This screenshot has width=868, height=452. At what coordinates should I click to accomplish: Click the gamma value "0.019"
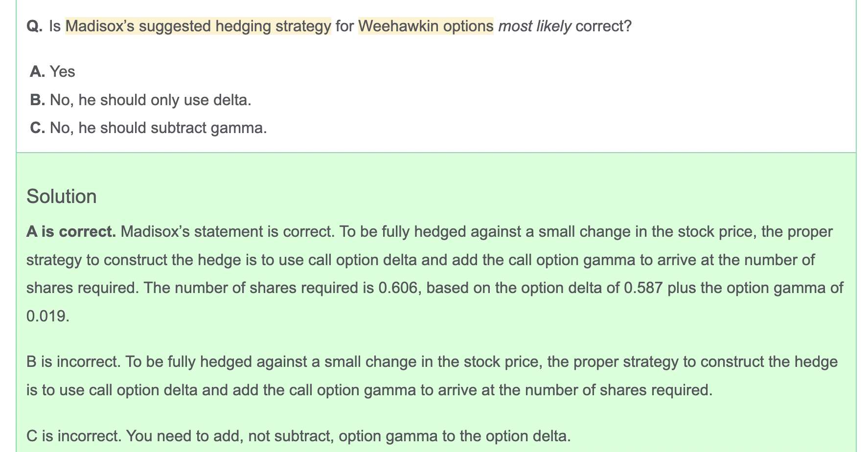point(46,316)
